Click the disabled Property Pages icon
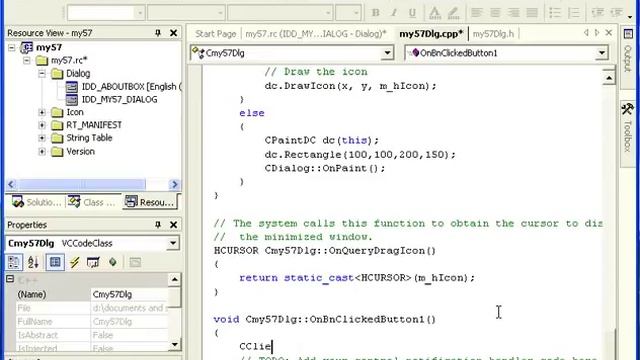 (x=135, y=262)
